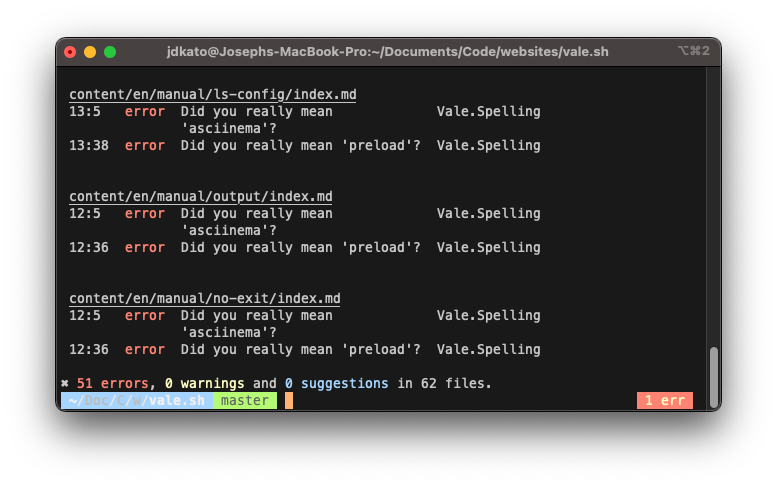The image size is (777, 485).
Task: Click 'asciinema'? text under ls-config section
Action: (x=228, y=129)
